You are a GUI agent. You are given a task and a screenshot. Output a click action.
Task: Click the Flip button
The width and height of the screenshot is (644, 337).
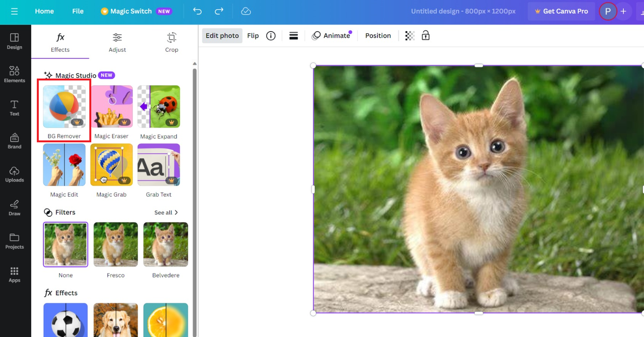(253, 36)
